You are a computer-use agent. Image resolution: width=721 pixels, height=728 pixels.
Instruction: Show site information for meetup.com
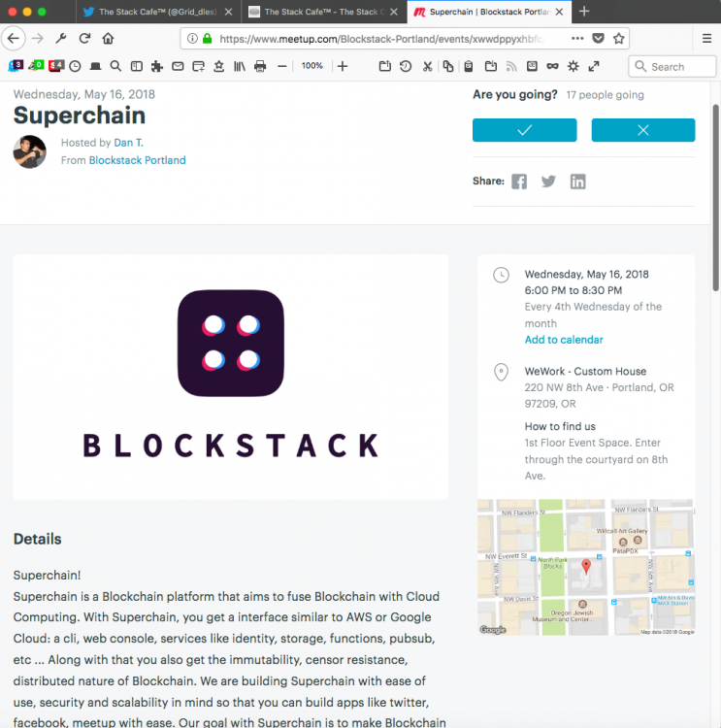192,39
